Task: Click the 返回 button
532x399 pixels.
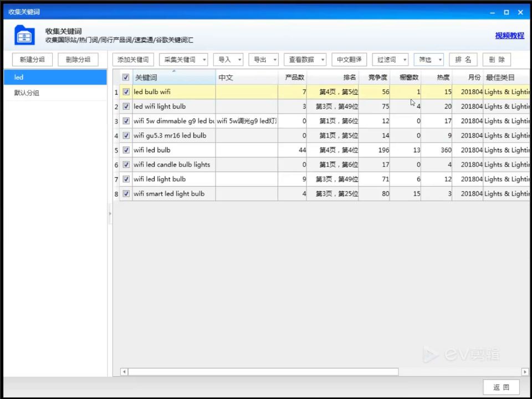Action: click(x=501, y=387)
